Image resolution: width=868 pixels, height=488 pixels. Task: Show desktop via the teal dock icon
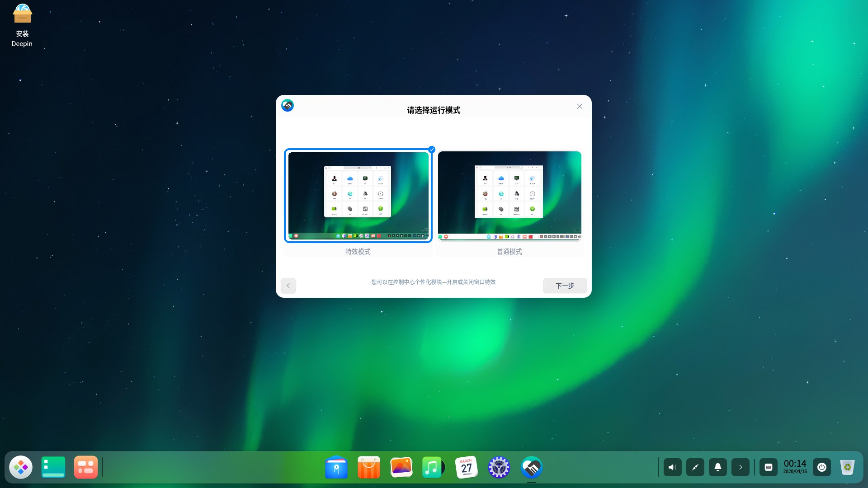click(x=53, y=467)
